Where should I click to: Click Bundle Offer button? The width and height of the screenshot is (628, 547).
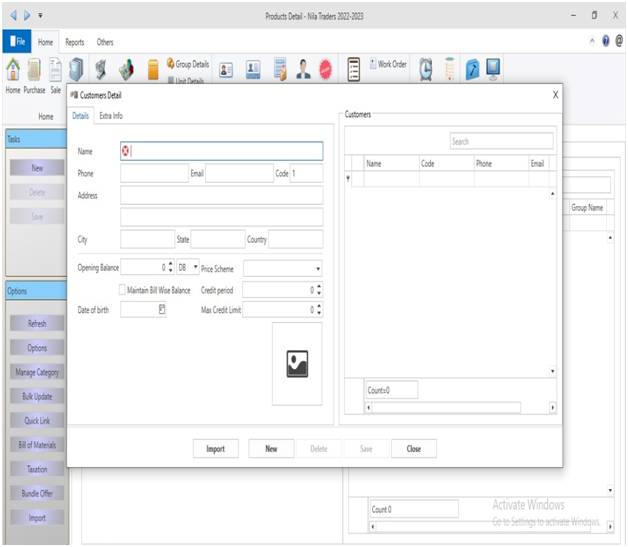[37, 493]
